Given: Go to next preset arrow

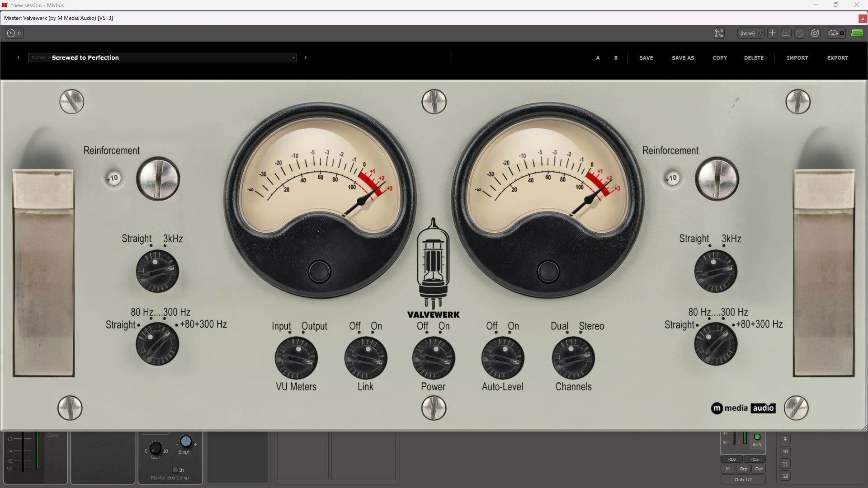Looking at the screenshot, I should click(306, 57).
